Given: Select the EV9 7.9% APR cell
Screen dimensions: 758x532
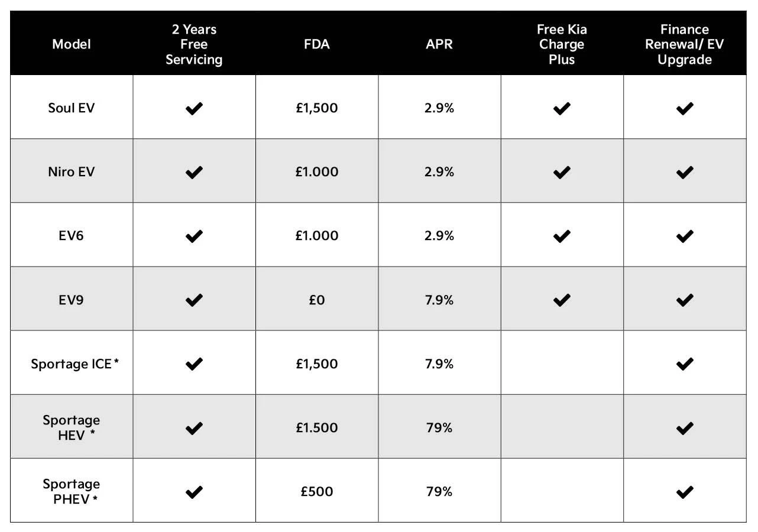Looking at the screenshot, I should (x=439, y=300).
